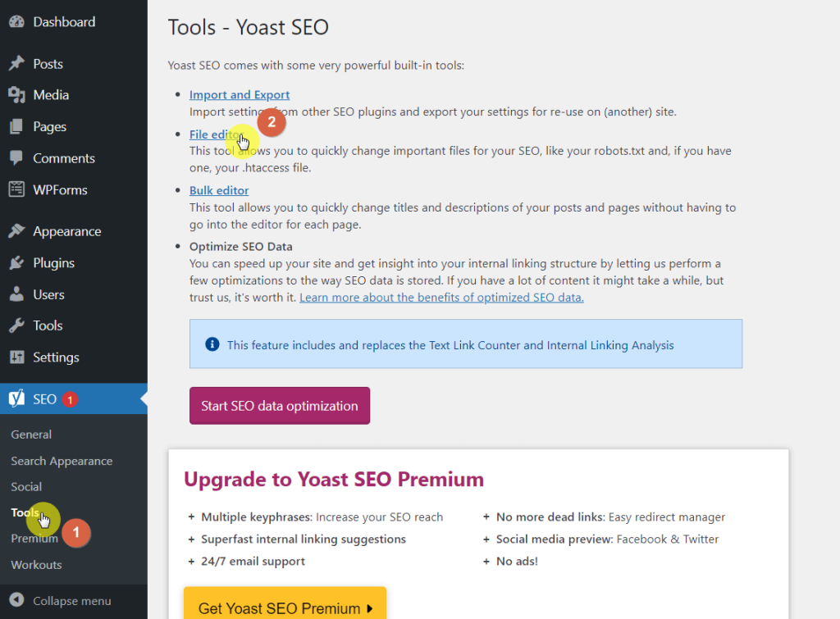Click Start SEO data optimization button
Screen dimensions: 840x619
280,406
